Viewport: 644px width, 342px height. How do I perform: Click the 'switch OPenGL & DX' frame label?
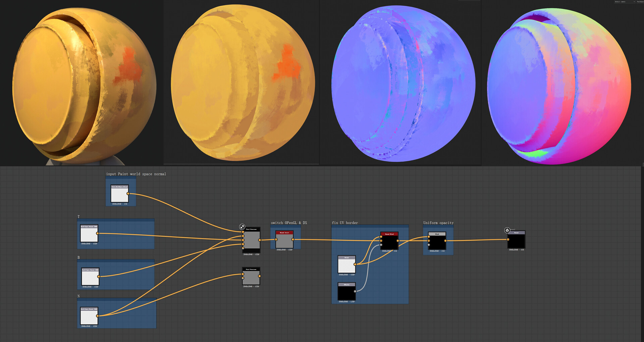pyautogui.click(x=289, y=223)
